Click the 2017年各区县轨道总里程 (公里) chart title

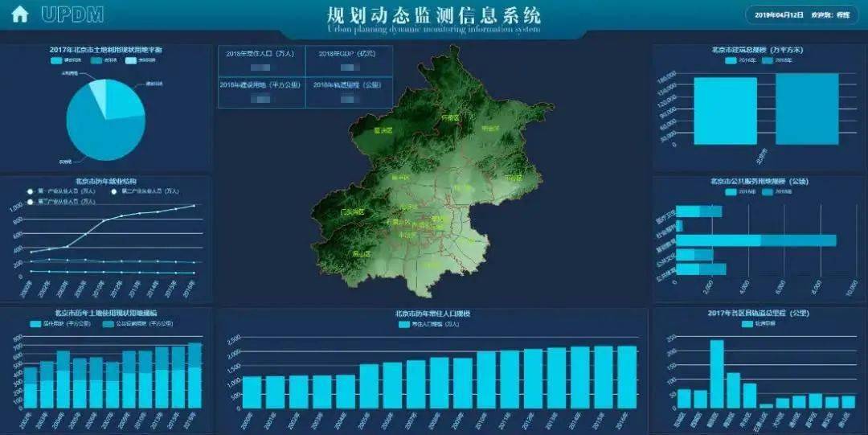[x=758, y=313]
